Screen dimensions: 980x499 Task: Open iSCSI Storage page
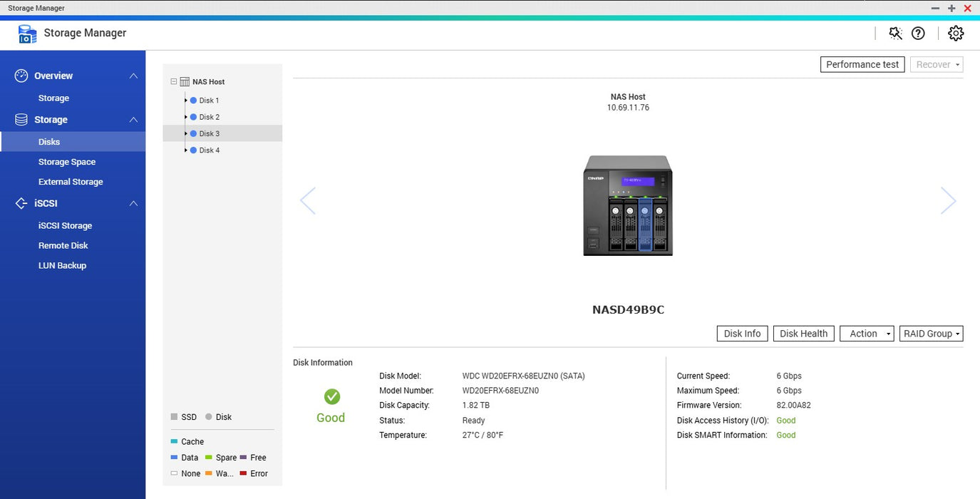pyautogui.click(x=65, y=226)
